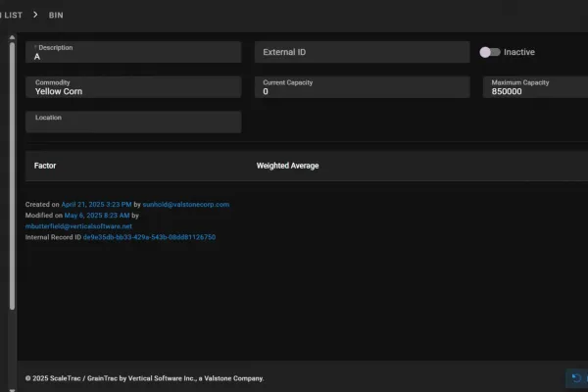Screen dimensions: 588x392
Task: Sort by Weighted Average column header
Action: click(287, 166)
